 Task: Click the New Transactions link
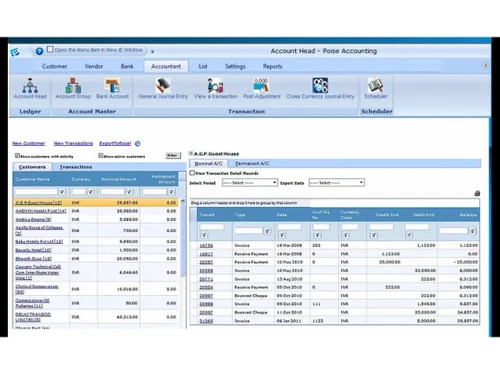click(x=73, y=143)
